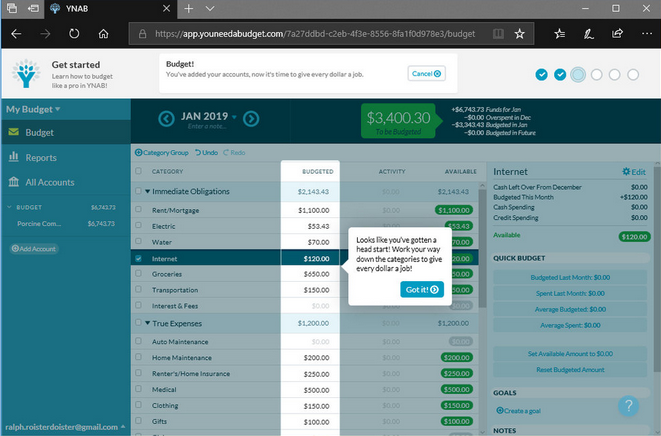Click Create a goal link
This screenshot has height=436, width=661.
[x=519, y=411]
